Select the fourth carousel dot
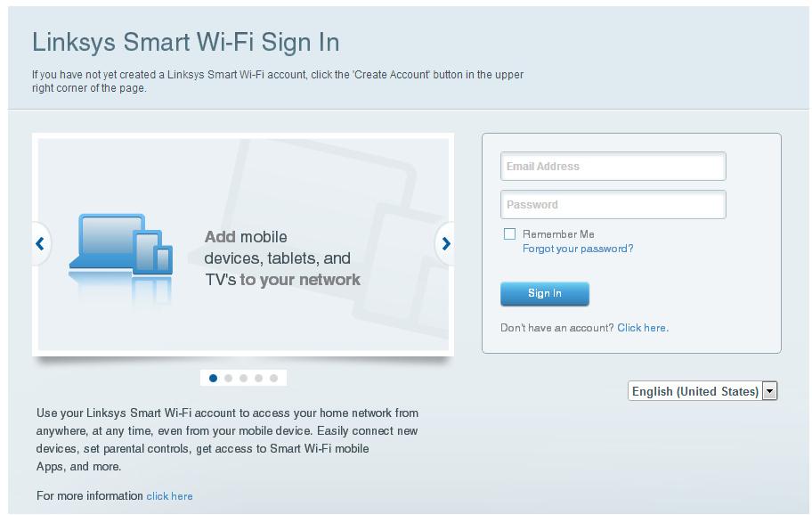The height and width of the screenshot is (515, 812). click(258, 378)
